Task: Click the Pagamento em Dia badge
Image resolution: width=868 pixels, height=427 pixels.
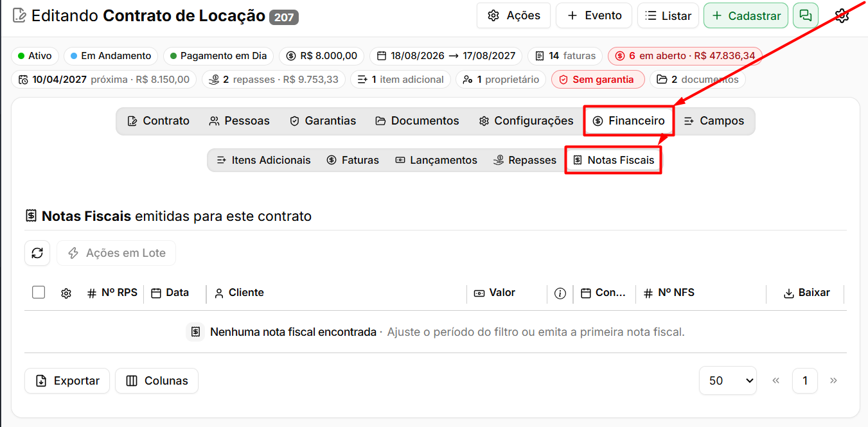Action: coord(218,56)
